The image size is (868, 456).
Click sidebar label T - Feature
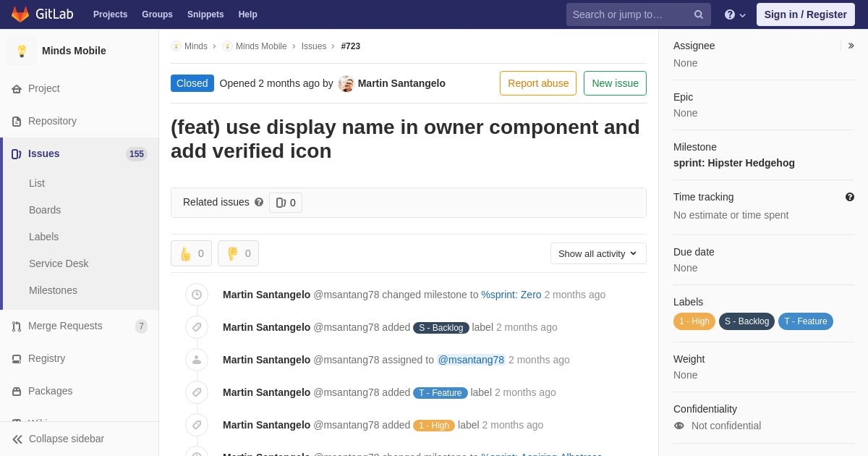(x=806, y=321)
